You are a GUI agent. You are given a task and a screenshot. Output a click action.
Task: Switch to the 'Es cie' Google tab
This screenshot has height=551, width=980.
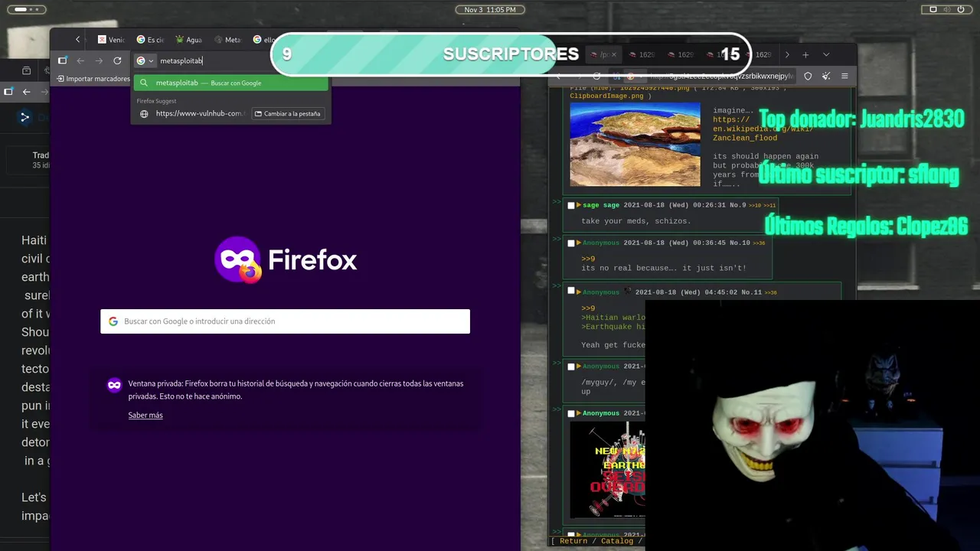[150, 40]
